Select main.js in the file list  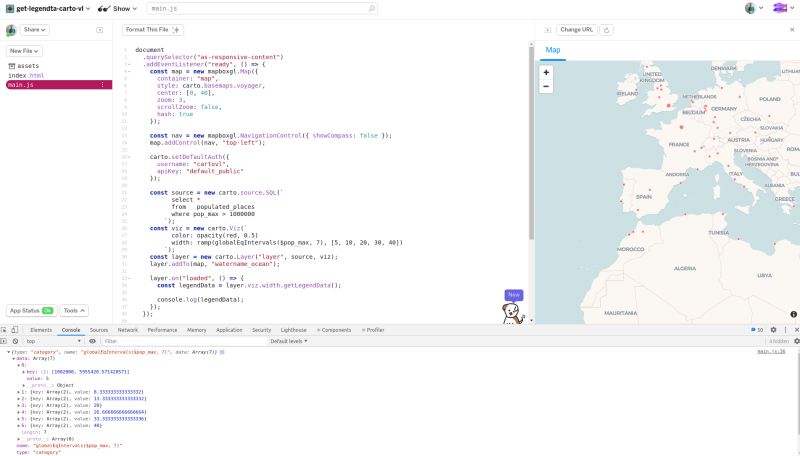coord(59,85)
